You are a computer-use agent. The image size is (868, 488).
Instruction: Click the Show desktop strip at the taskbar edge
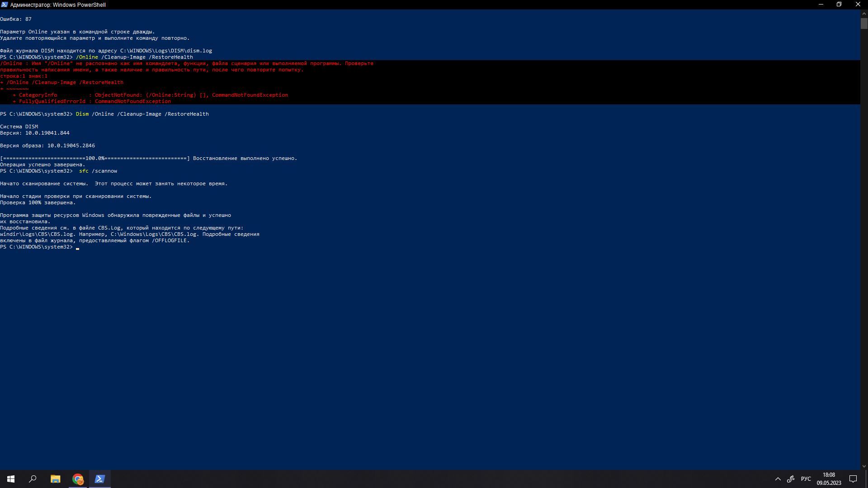coord(867,479)
